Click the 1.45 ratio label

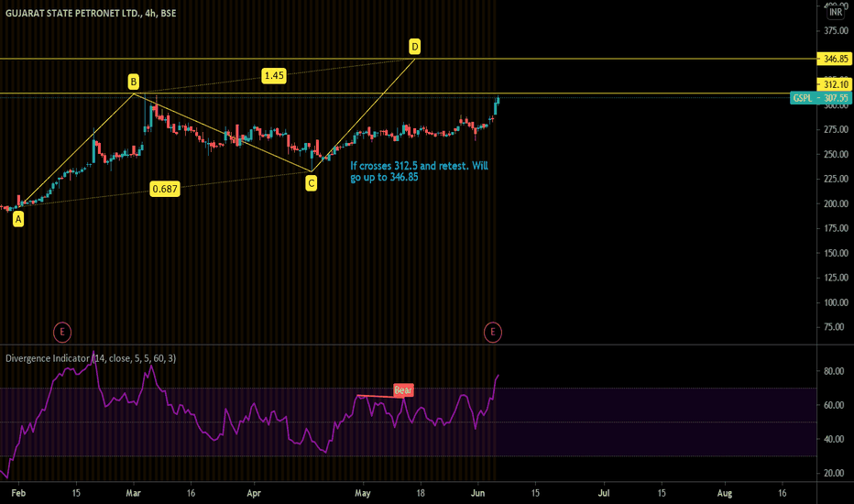pyautogui.click(x=273, y=75)
